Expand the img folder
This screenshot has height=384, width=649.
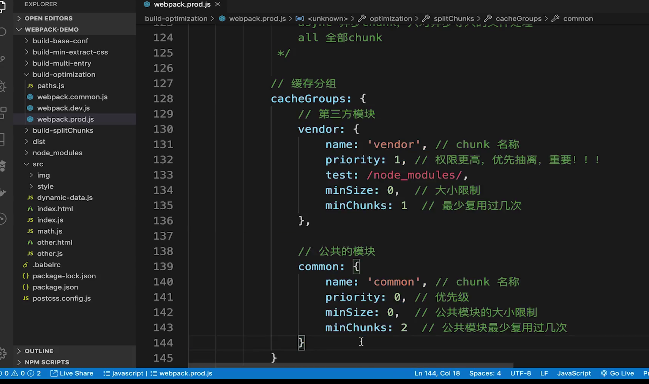(75, 175)
